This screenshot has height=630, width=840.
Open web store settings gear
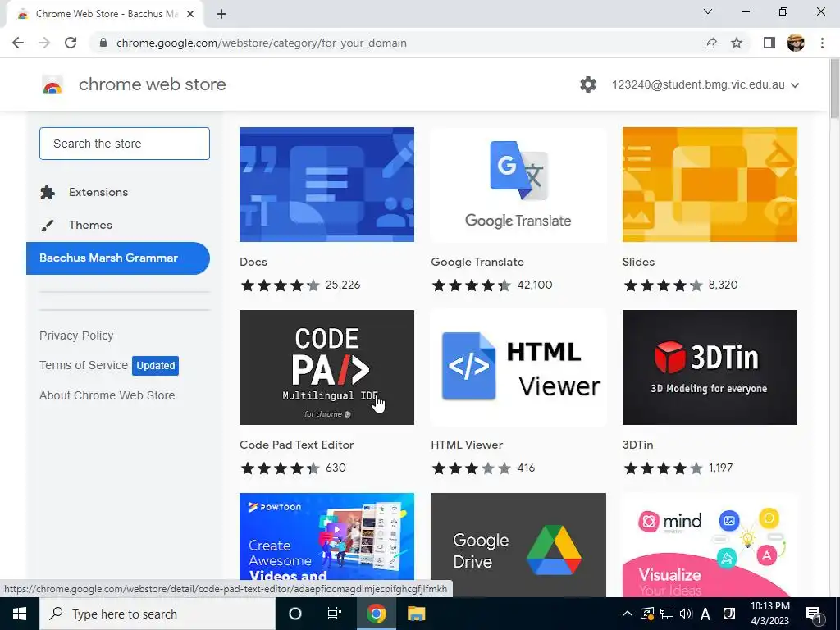[588, 84]
